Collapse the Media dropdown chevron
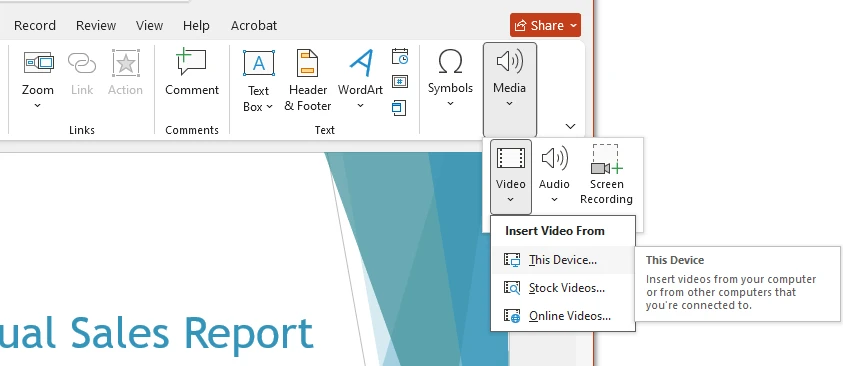This screenshot has height=366, width=843. (509, 103)
